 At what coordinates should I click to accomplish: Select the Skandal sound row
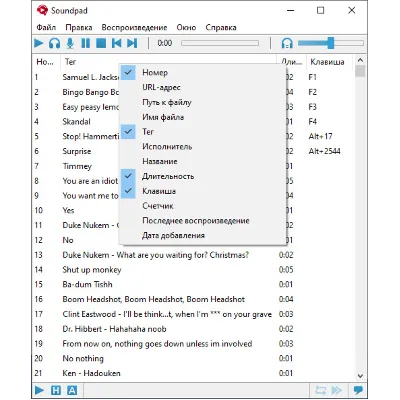pos(76,122)
